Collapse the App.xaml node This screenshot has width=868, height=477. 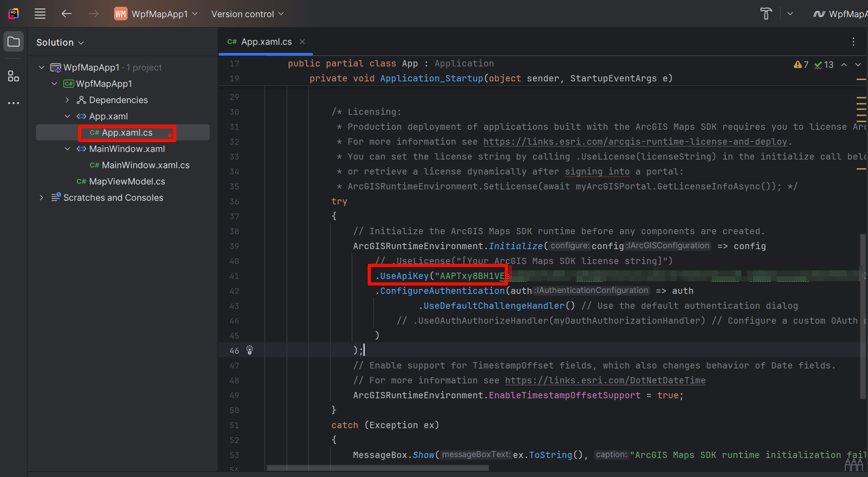coord(67,116)
